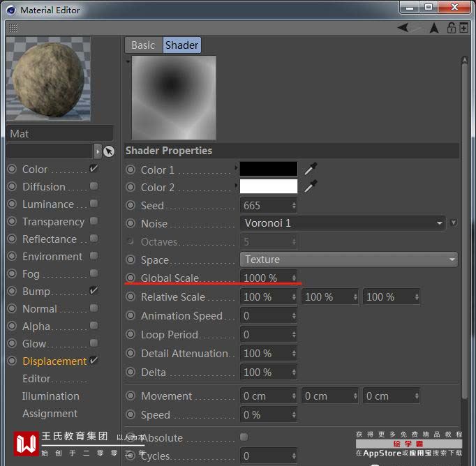This screenshot has height=466, width=476.
Task: Click the Color 2 eyedropper icon
Action: point(311,186)
